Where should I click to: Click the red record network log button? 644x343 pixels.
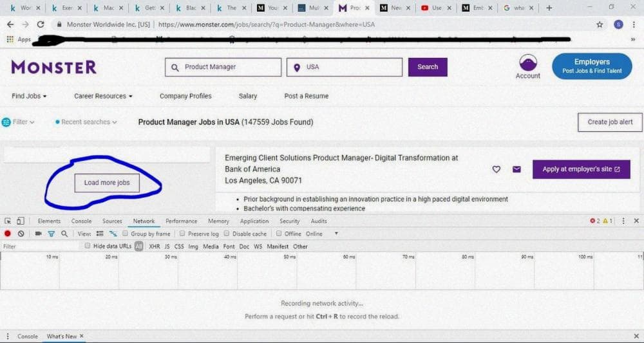pos(8,234)
